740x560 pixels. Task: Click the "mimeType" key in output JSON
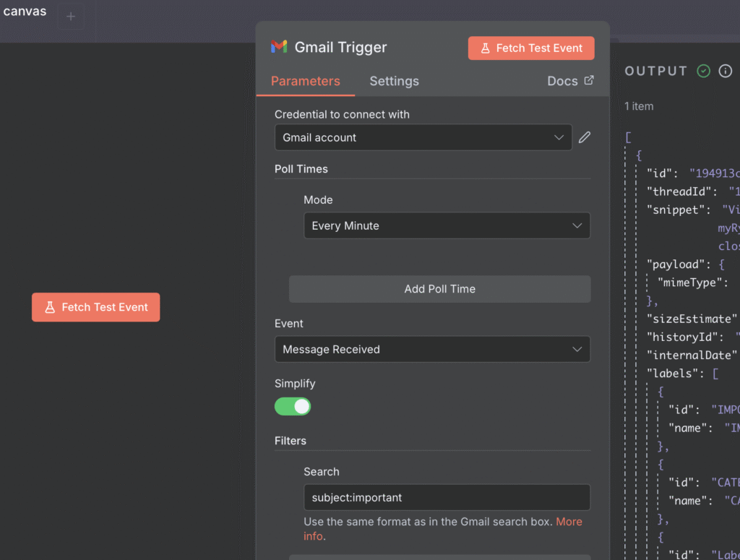tap(689, 283)
